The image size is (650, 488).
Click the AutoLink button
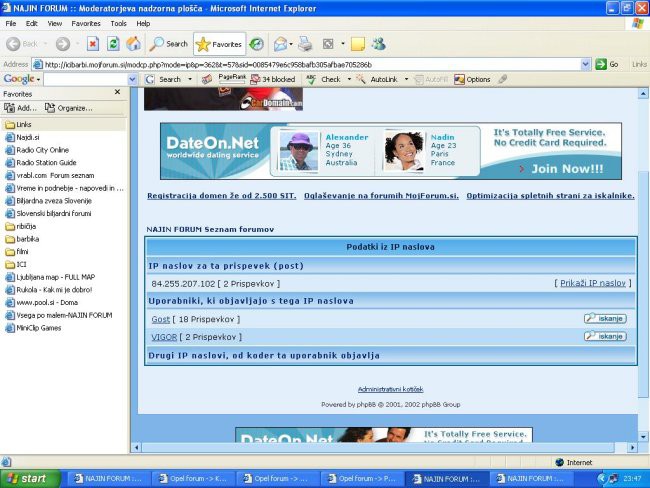(377, 79)
